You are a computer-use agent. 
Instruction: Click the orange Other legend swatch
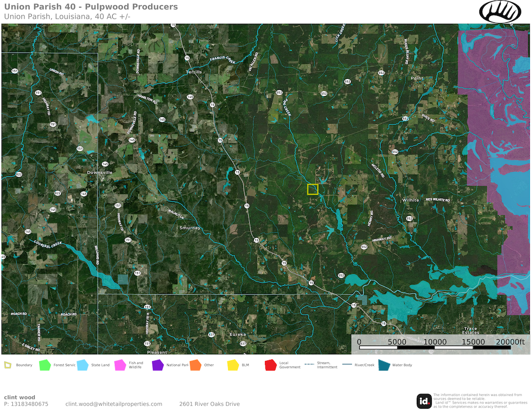click(195, 365)
